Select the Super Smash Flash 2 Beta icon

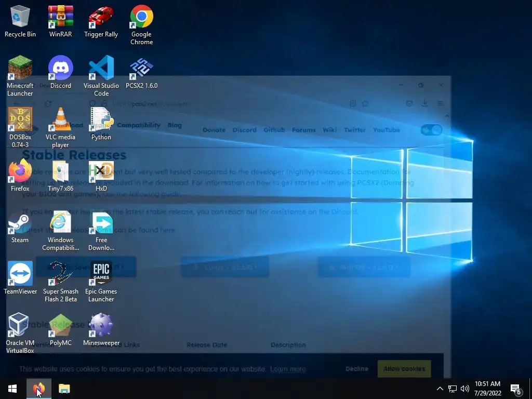[x=60, y=282]
